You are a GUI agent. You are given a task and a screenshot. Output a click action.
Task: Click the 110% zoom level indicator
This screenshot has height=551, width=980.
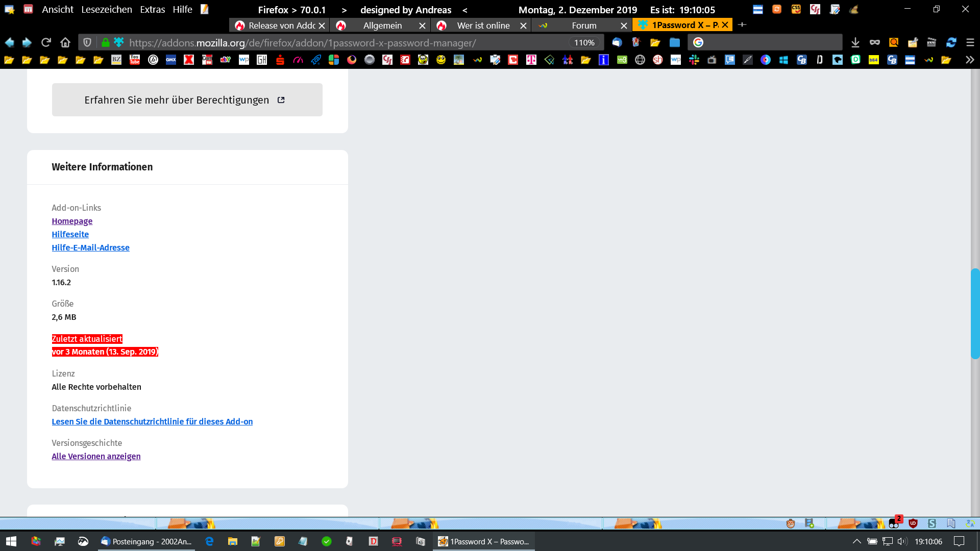coord(584,42)
